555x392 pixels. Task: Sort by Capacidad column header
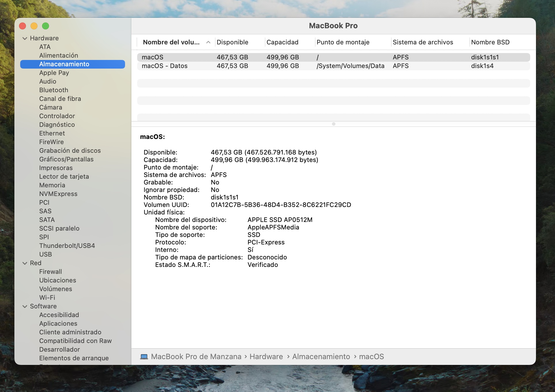tap(282, 42)
